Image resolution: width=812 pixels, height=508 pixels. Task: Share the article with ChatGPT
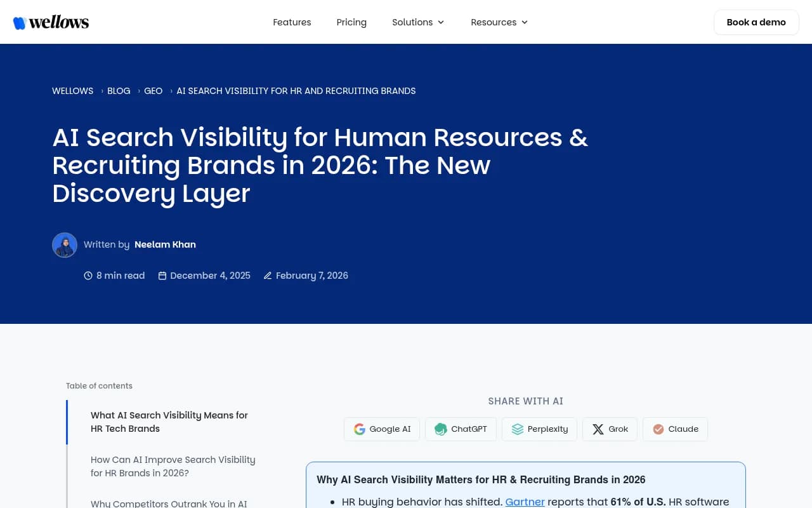pyautogui.click(x=461, y=429)
